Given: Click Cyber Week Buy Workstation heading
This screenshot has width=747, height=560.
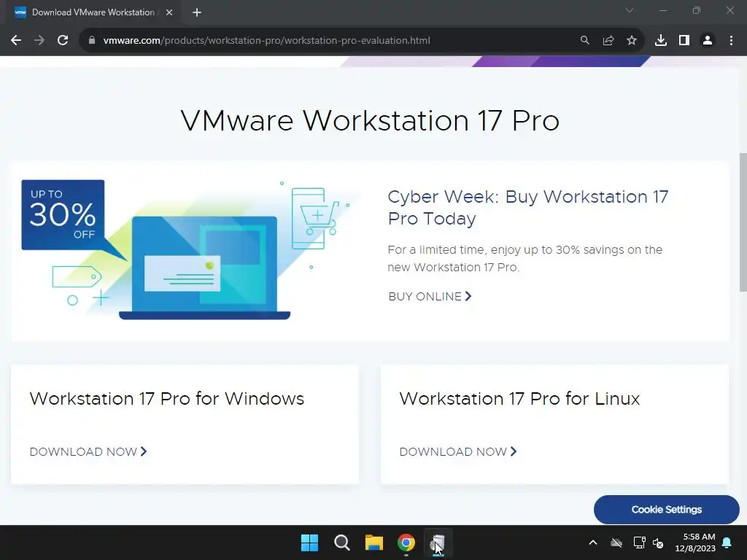Looking at the screenshot, I should pyautogui.click(x=528, y=208).
